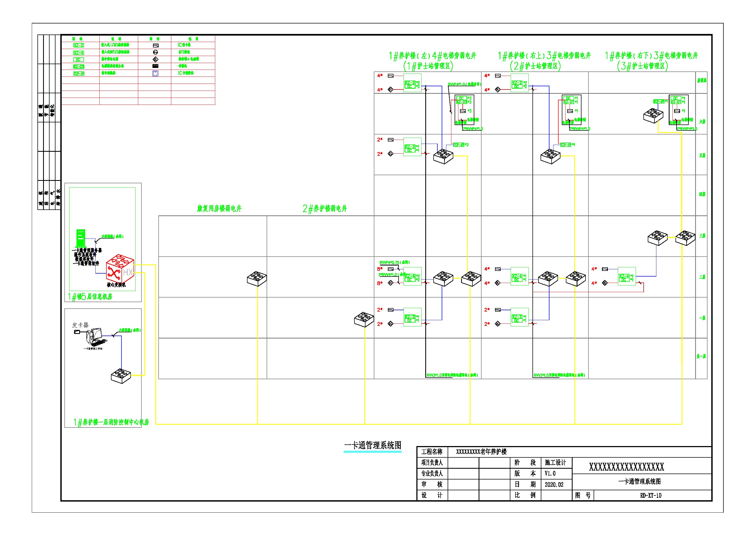Click the diamond lock symbol in the legend

click(x=156, y=59)
